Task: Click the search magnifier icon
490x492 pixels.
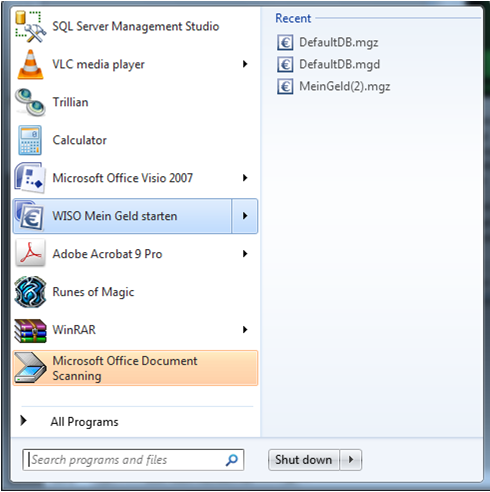Action: point(232,460)
